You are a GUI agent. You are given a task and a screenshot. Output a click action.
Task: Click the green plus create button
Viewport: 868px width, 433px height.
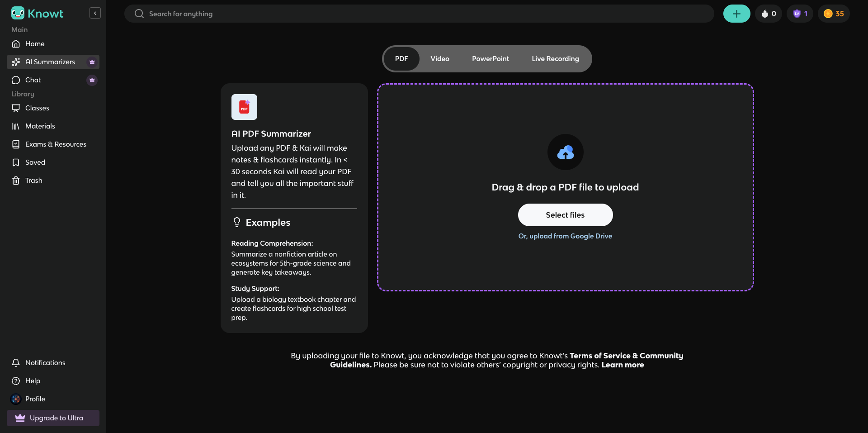736,14
